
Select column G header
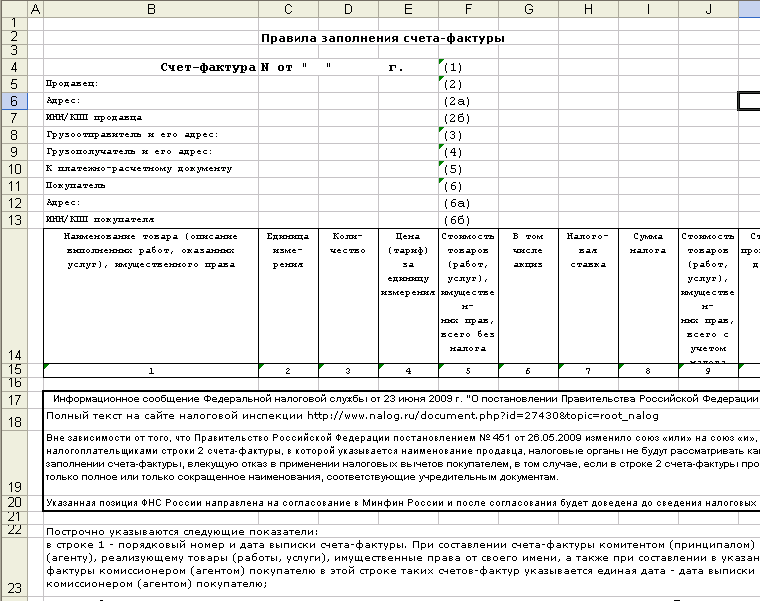pos(528,9)
